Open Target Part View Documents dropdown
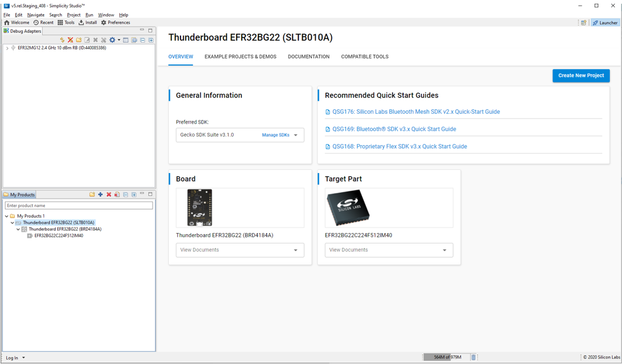Image resolution: width=623 pixels, height=364 pixels. point(389,250)
